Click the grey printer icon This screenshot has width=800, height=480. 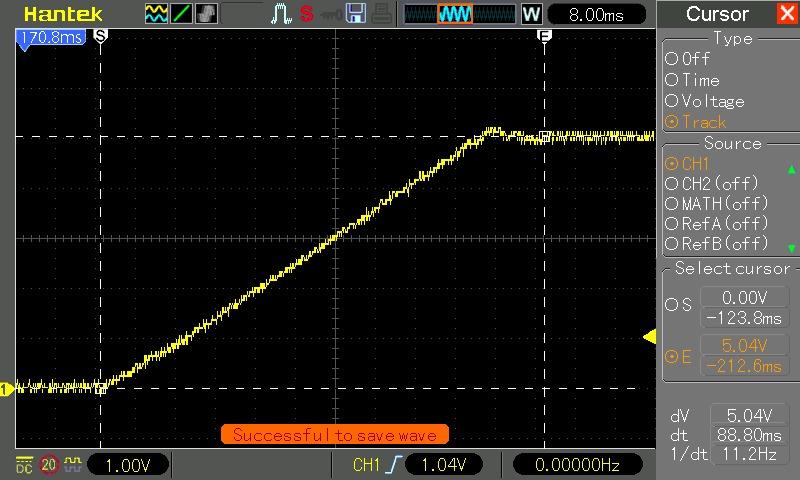[381, 14]
